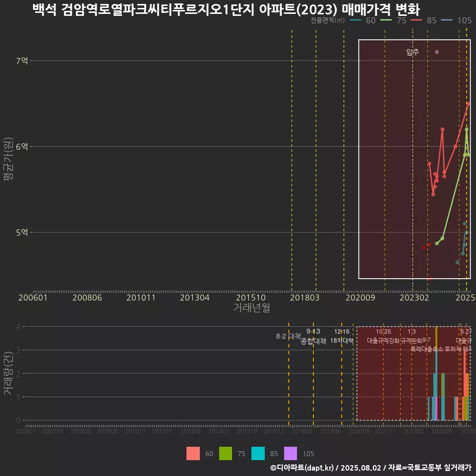The height and width of the screenshot is (476, 476).
Task: Click the '7억' price axis label
Action: pyautogui.click(x=22, y=60)
